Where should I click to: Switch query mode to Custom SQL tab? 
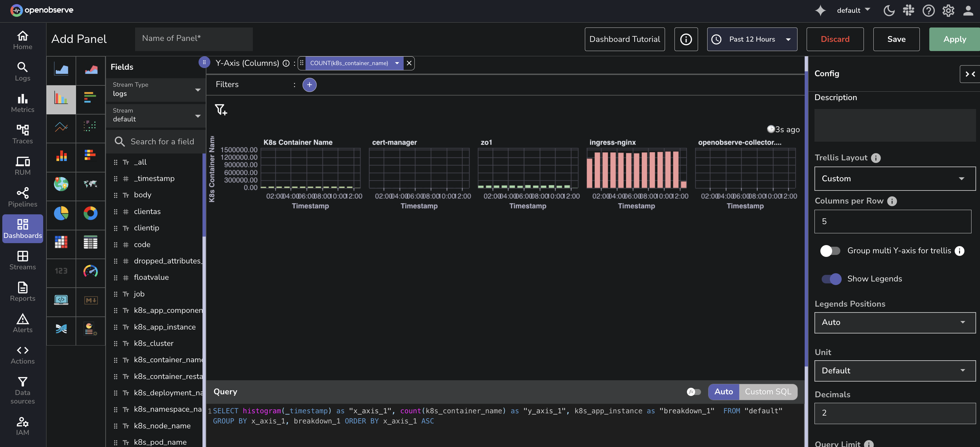pyautogui.click(x=768, y=392)
